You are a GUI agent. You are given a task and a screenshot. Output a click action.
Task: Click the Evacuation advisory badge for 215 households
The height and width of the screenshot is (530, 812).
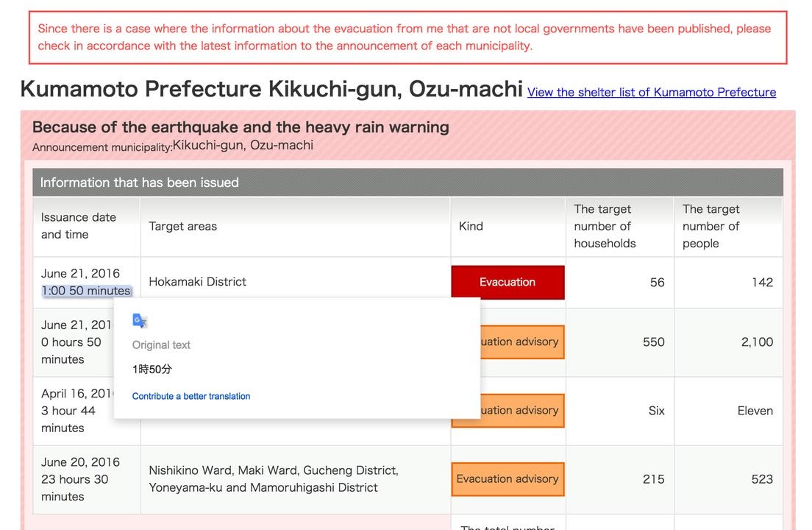(x=508, y=478)
